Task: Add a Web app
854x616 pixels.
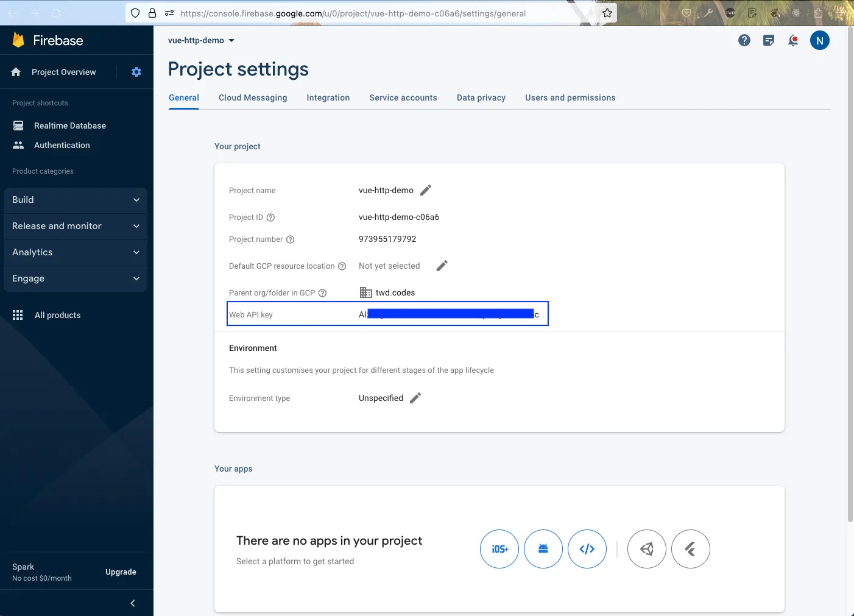Action: tap(587, 549)
